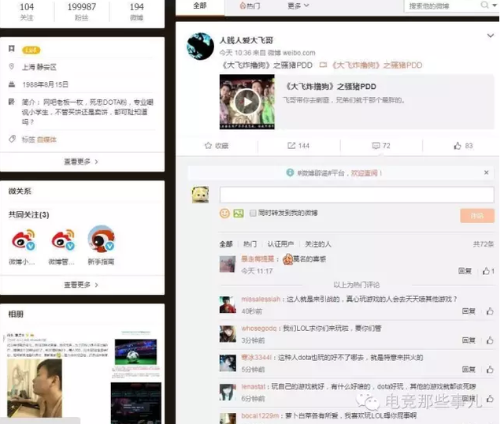This screenshot has height=424, width=504.
Task: Click into the comment text input field
Action: pos(354,194)
